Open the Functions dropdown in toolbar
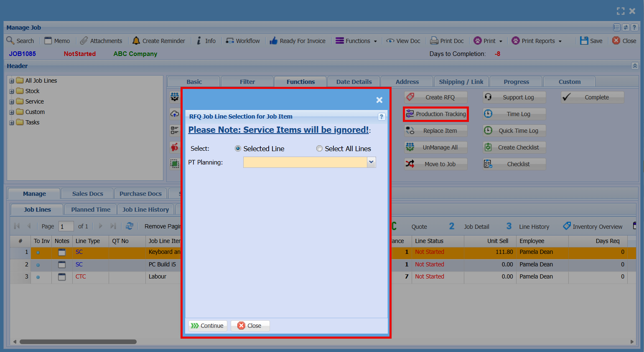Viewport: 644px width, 352px height. pyautogui.click(x=356, y=41)
